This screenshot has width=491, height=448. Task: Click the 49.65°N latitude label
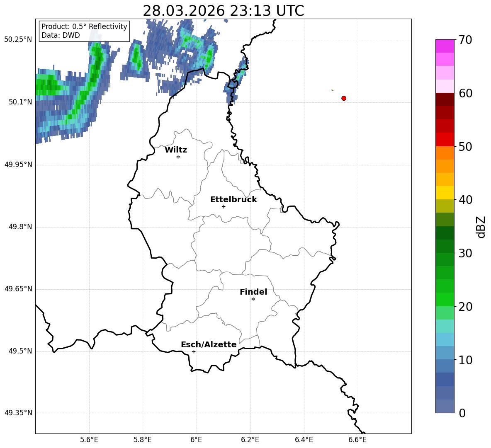pyautogui.click(x=18, y=289)
